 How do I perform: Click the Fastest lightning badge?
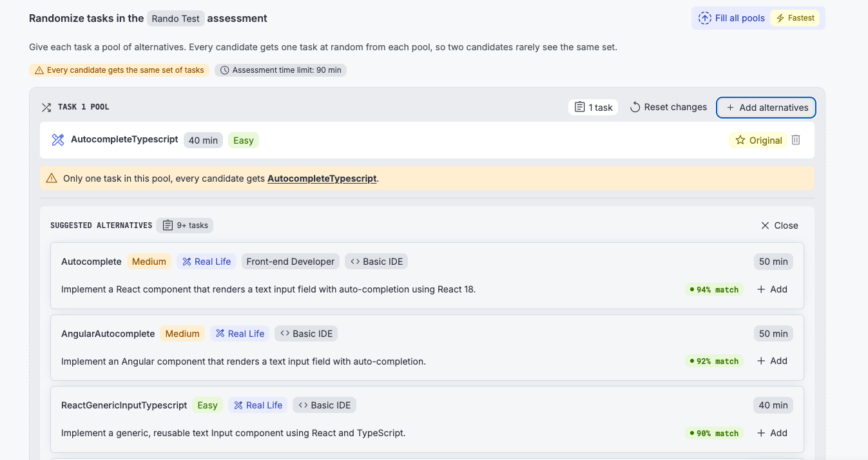[x=795, y=18]
